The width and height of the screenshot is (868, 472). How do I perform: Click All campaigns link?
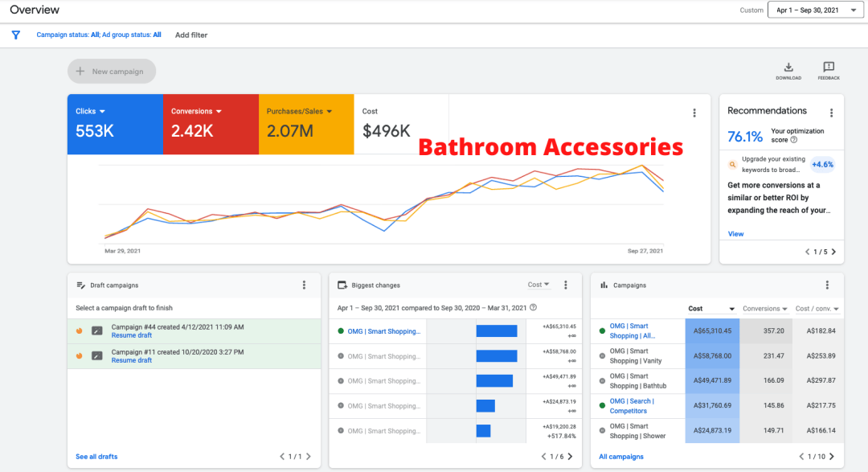pyautogui.click(x=621, y=457)
